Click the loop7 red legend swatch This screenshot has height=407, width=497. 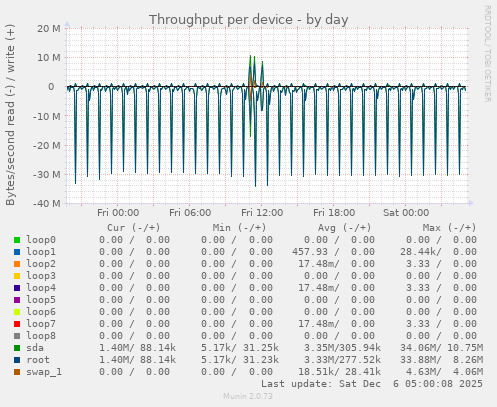17,324
